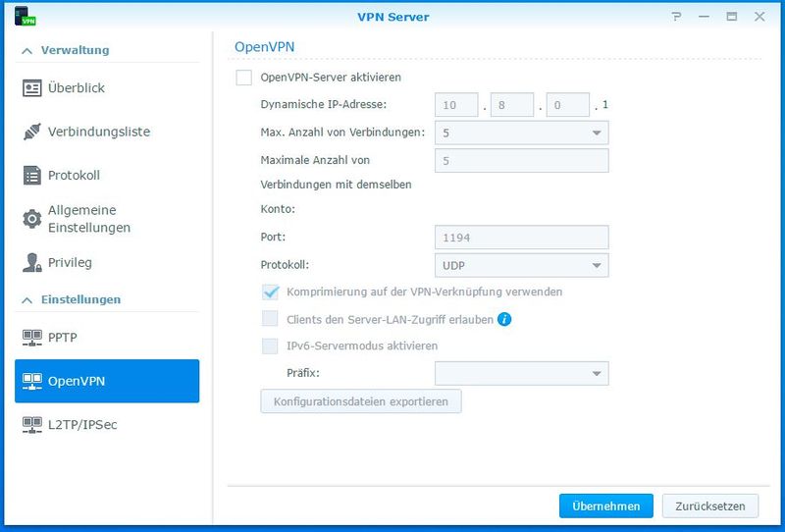Check Clients den Server-LAN-Zugriff erlauben
The width and height of the screenshot is (785, 532).
coord(270,319)
